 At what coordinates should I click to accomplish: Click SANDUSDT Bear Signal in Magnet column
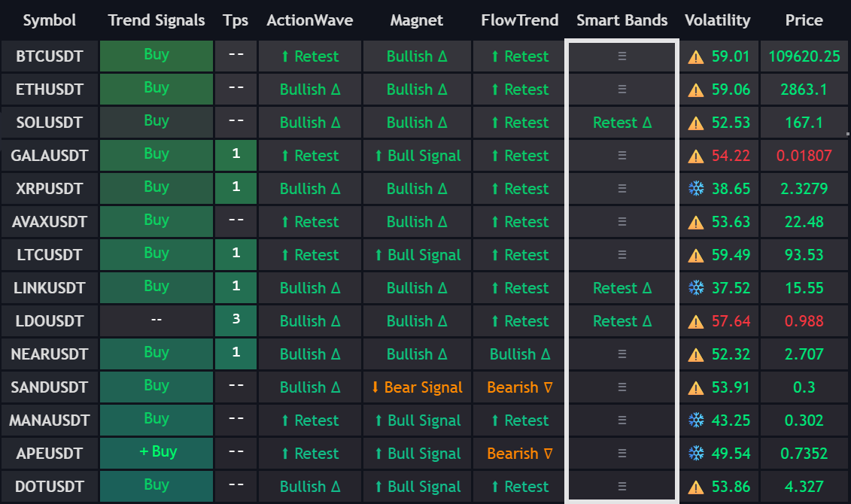[417, 387]
